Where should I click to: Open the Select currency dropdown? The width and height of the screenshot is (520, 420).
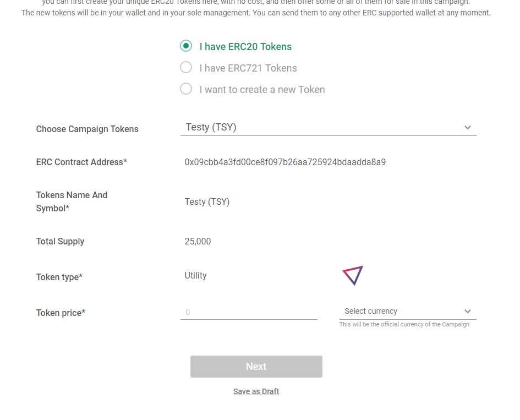click(x=408, y=311)
